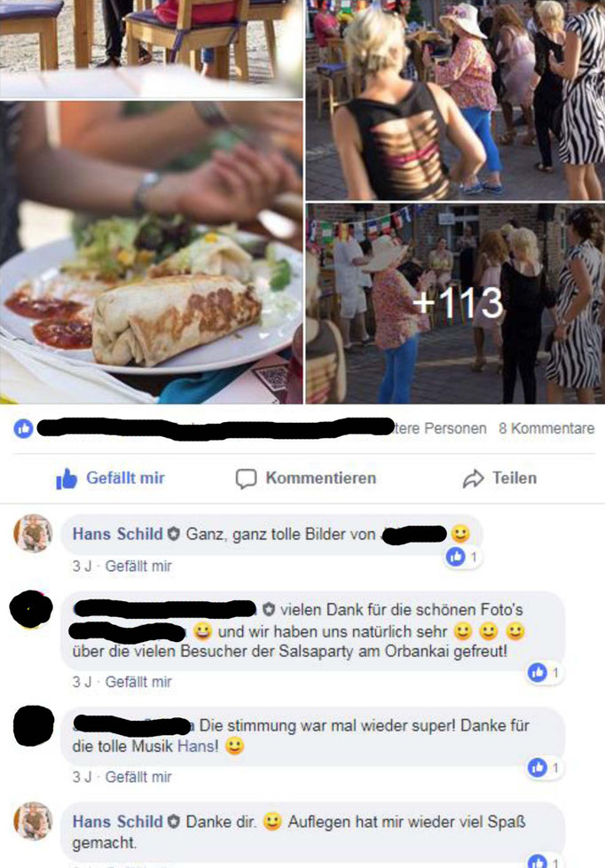Image resolution: width=605 pixels, height=868 pixels.
Task: Click the like counter on the 'tolle Bilder' comment
Action: (x=463, y=557)
